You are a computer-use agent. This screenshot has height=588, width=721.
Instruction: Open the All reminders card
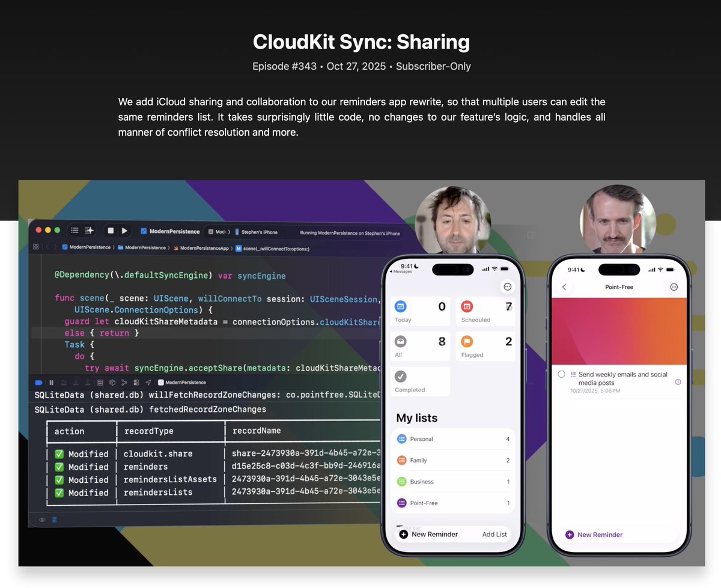point(420,347)
